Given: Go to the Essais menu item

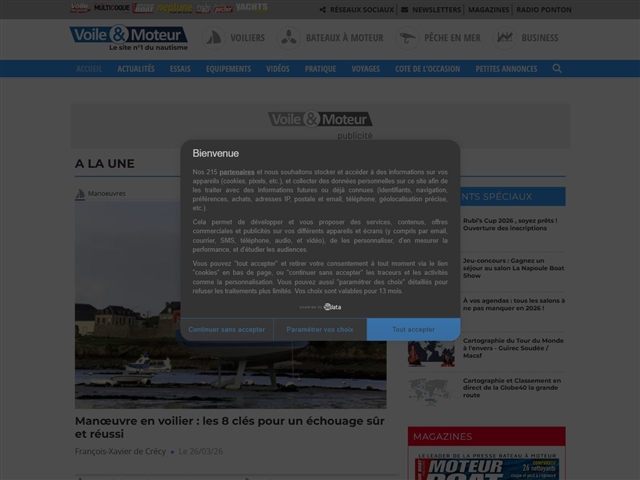Looking at the screenshot, I should click(x=180, y=69).
